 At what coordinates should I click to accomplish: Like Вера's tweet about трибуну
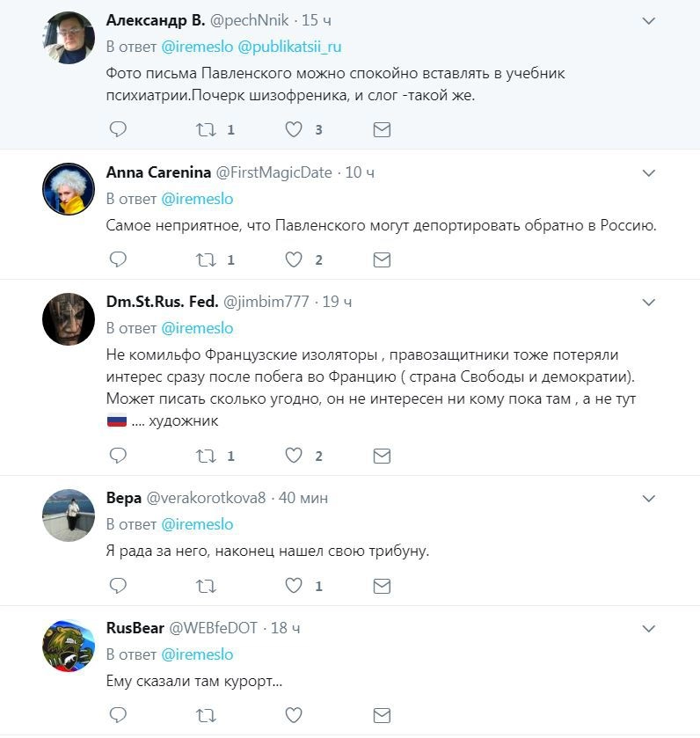coord(294,585)
